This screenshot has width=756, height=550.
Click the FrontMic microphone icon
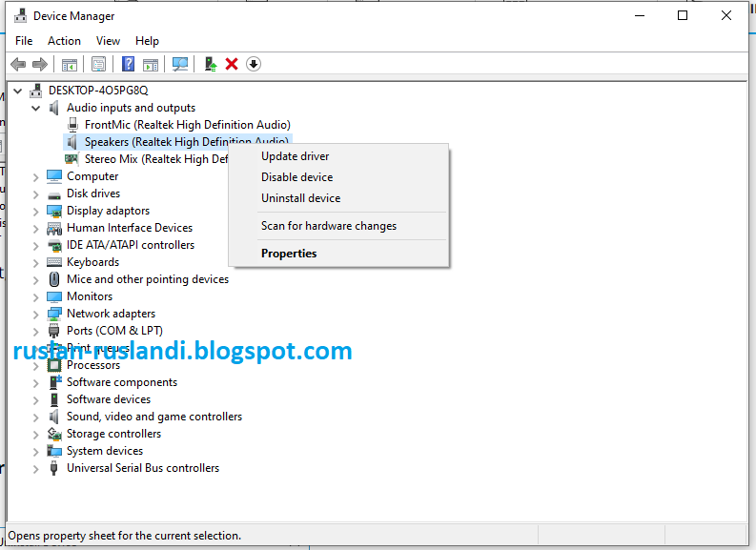[x=72, y=125]
